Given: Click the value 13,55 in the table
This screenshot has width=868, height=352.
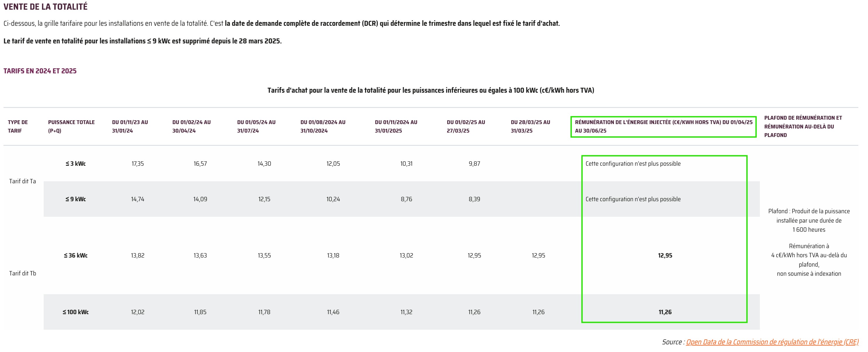Looking at the screenshot, I should (x=264, y=255).
